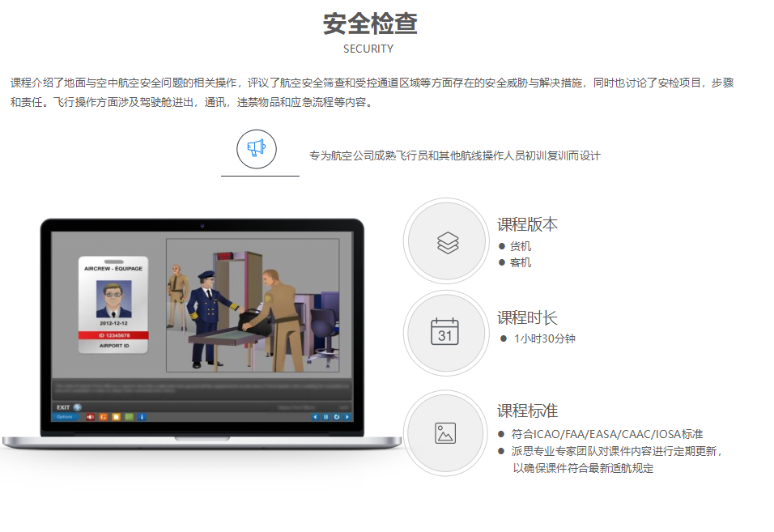Click the 专为航空公司成熟飞行员 tagline text
The image size is (774, 532).
click(x=455, y=156)
